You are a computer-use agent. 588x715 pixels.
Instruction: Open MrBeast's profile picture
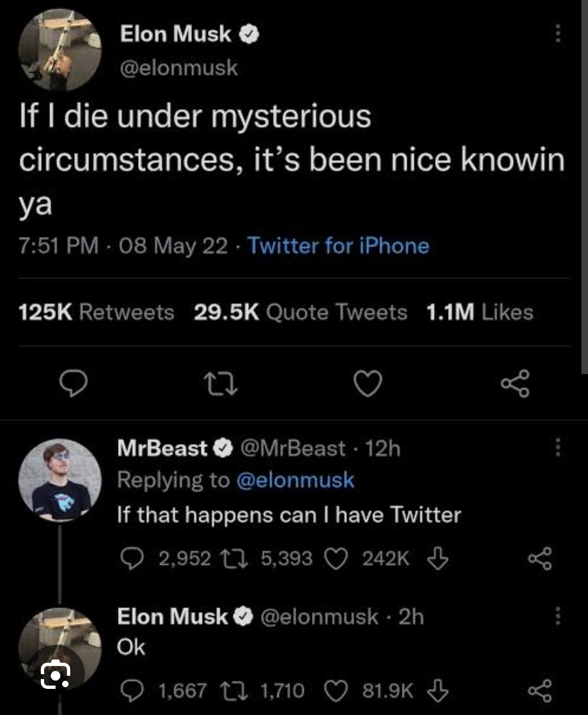pyautogui.click(x=60, y=480)
